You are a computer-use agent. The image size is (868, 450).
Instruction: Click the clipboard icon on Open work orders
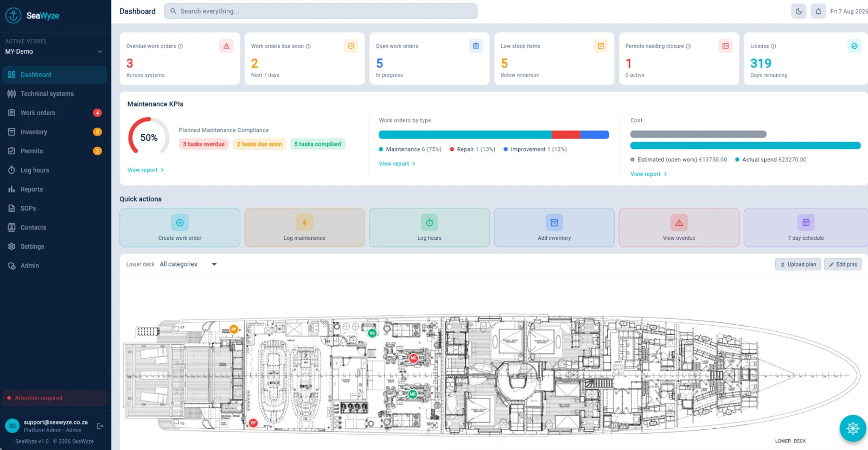click(476, 46)
